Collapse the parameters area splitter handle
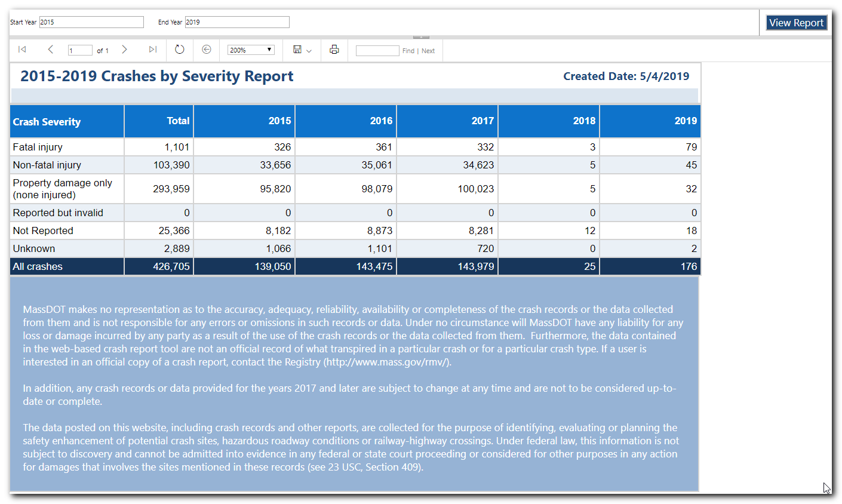The image size is (842, 504). (x=421, y=37)
